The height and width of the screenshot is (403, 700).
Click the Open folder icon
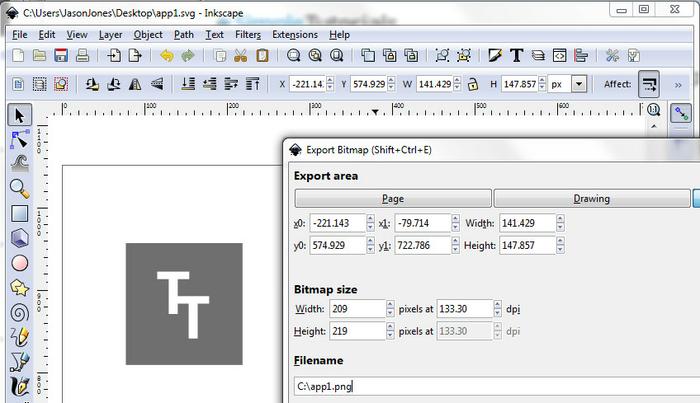(x=39, y=56)
